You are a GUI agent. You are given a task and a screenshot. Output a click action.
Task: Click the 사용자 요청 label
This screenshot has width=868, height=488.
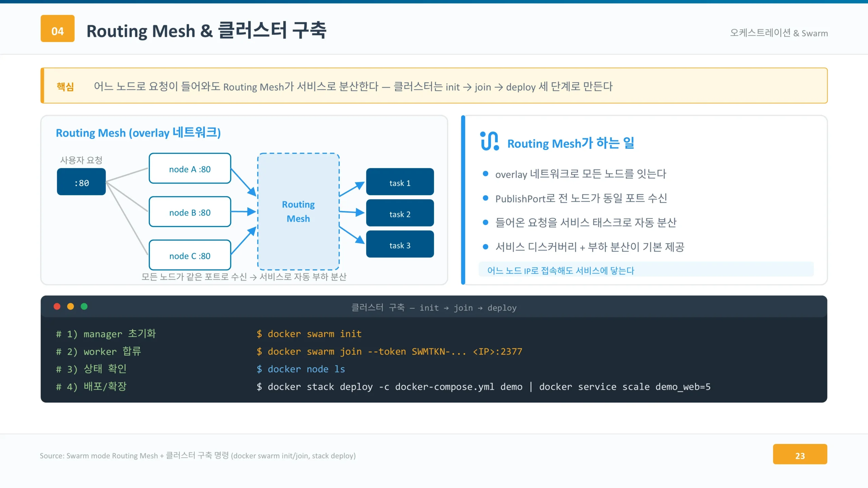tap(81, 160)
